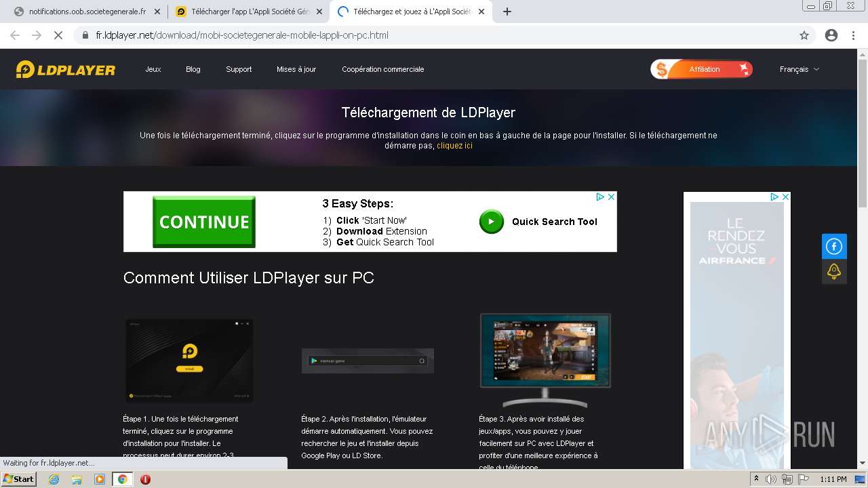Open the Facebook share button
The image size is (868, 488).
tap(834, 247)
